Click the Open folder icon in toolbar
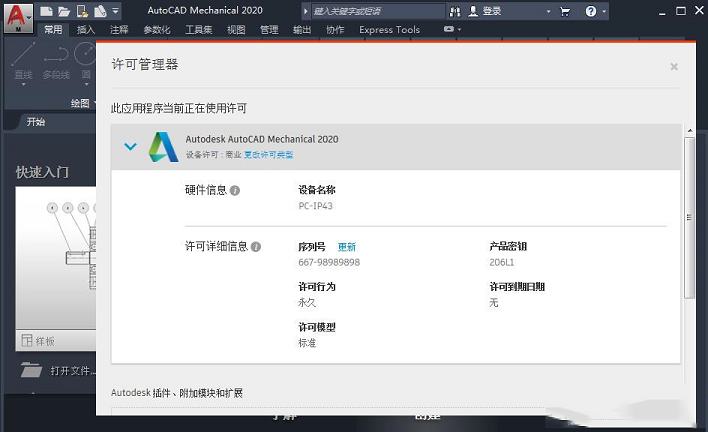The height and width of the screenshot is (432, 708). pyautogui.click(x=64, y=11)
